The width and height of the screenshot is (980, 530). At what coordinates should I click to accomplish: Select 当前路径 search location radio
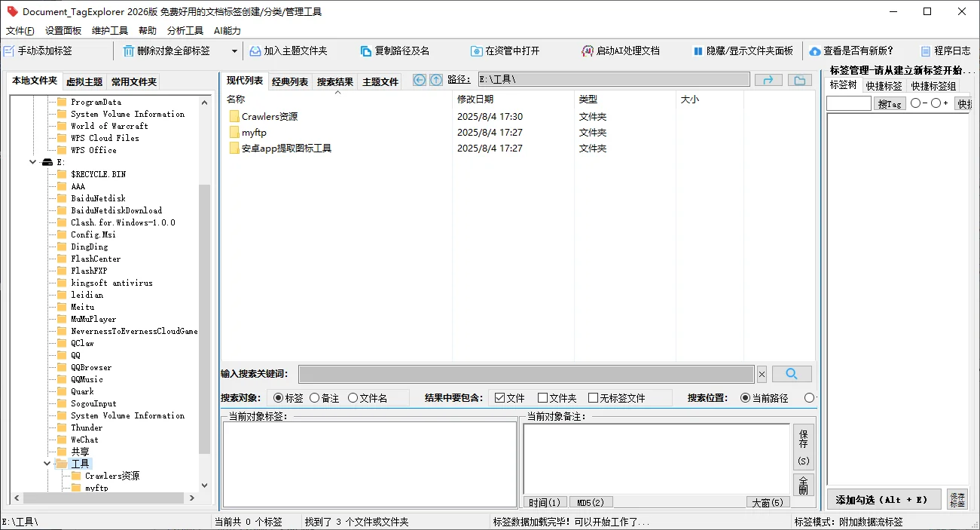[x=746, y=398]
